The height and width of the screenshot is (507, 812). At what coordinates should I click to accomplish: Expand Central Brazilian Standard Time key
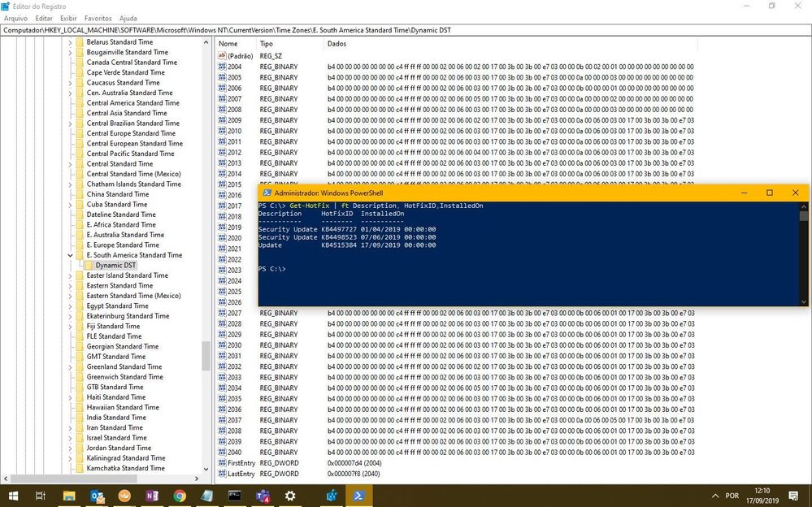(70, 123)
